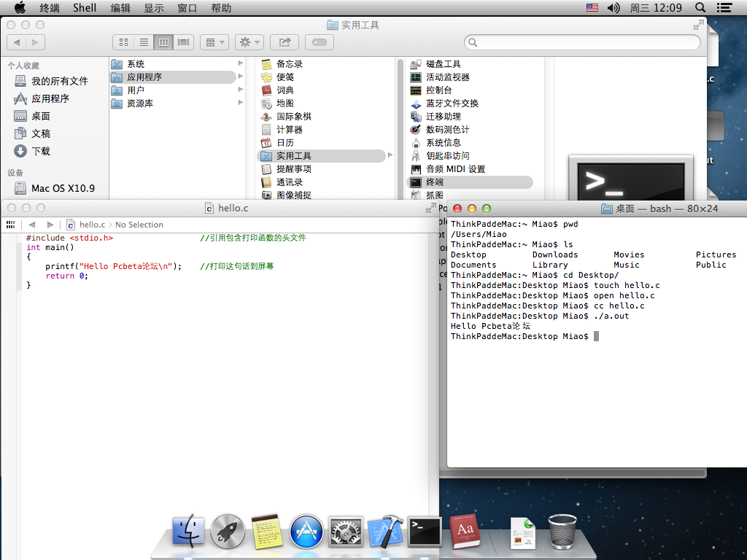Open Terminal icon in the Dock

(425, 532)
